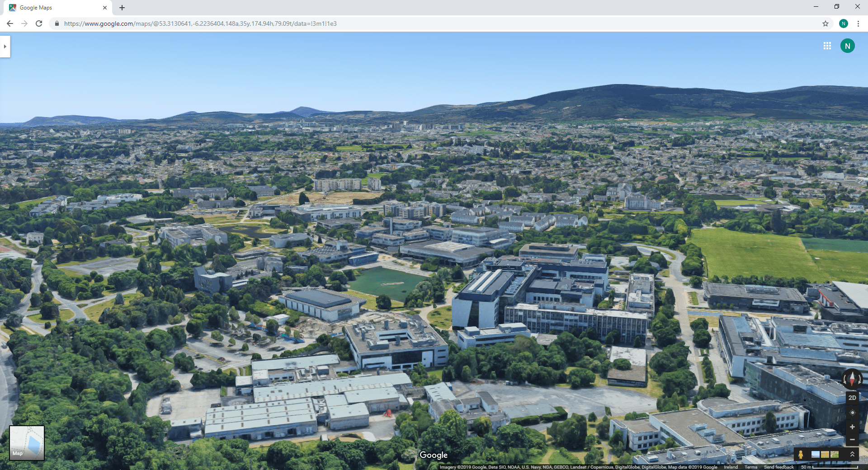Open the Terms link
The width and height of the screenshot is (868, 470).
[x=751, y=467]
